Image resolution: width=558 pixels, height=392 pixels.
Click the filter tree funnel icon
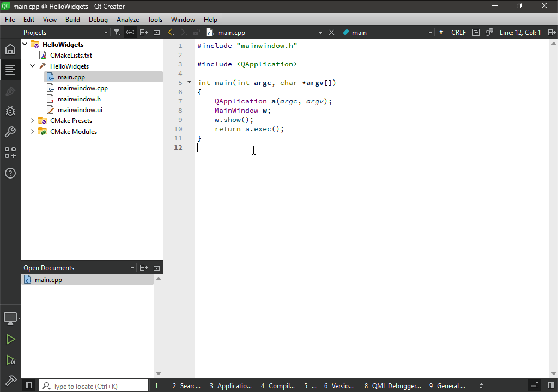pyautogui.click(x=117, y=33)
